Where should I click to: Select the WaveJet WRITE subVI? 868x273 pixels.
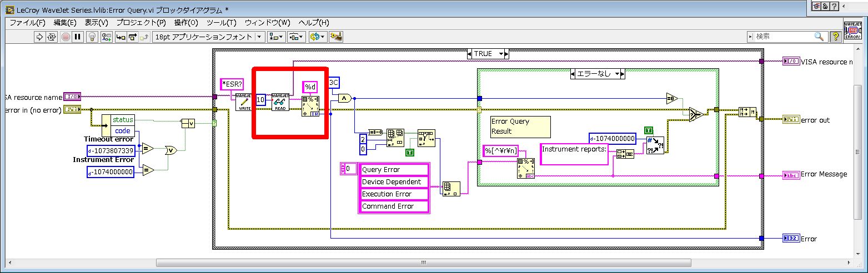coord(243,103)
